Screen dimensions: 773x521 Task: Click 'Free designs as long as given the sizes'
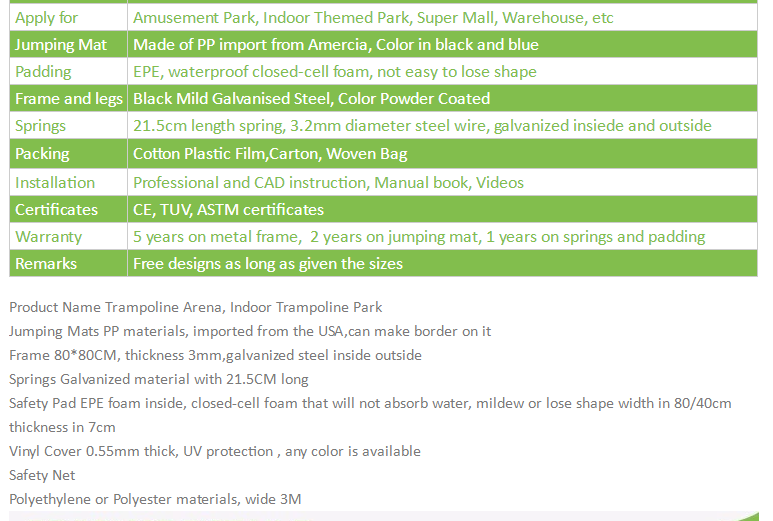coord(268,264)
